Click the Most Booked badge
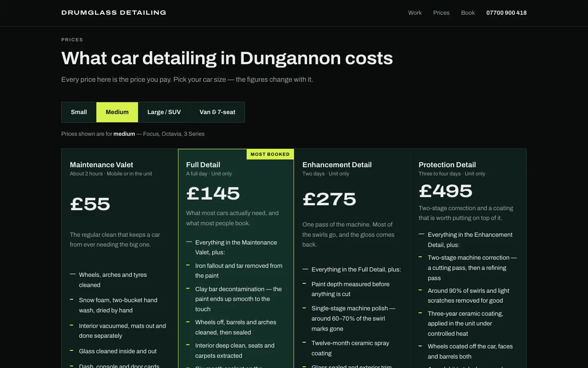This screenshot has width=588, height=368. coord(270,154)
